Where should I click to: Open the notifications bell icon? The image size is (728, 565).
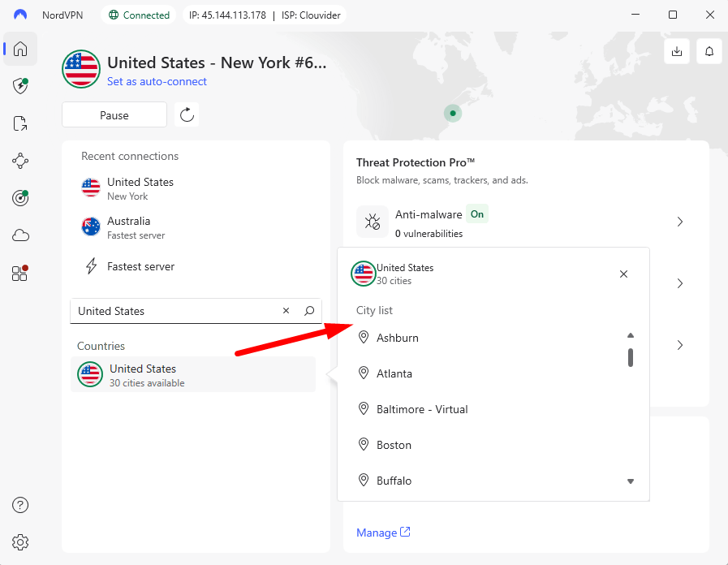tap(709, 50)
